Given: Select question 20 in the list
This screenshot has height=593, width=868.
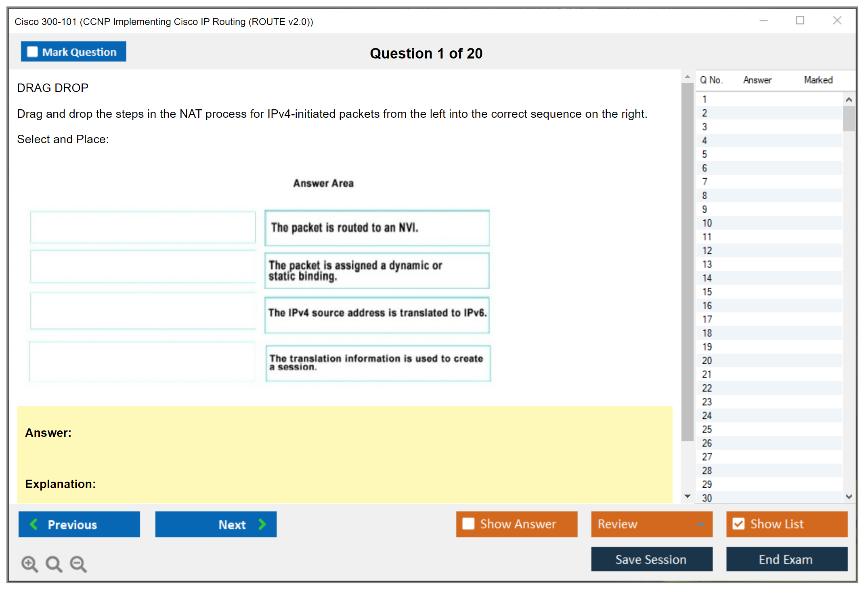Looking at the screenshot, I should (x=707, y=361).
